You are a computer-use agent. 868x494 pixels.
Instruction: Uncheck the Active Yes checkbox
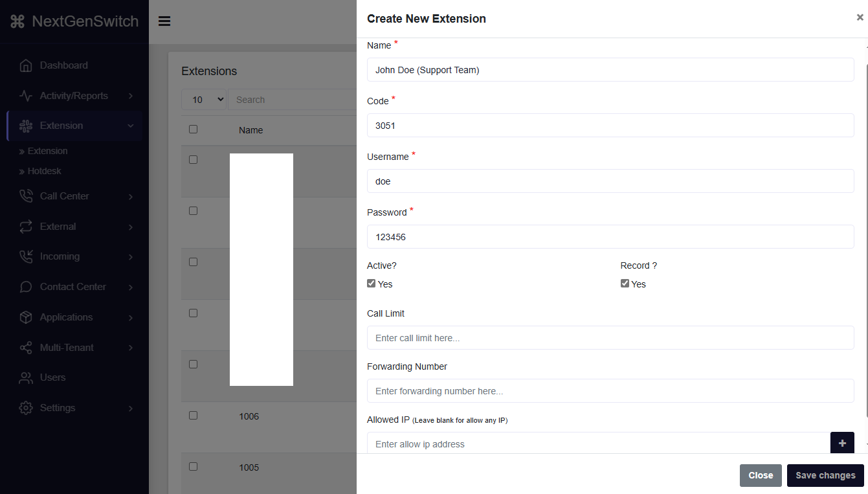pyautogui.click(x=371, y=283)
